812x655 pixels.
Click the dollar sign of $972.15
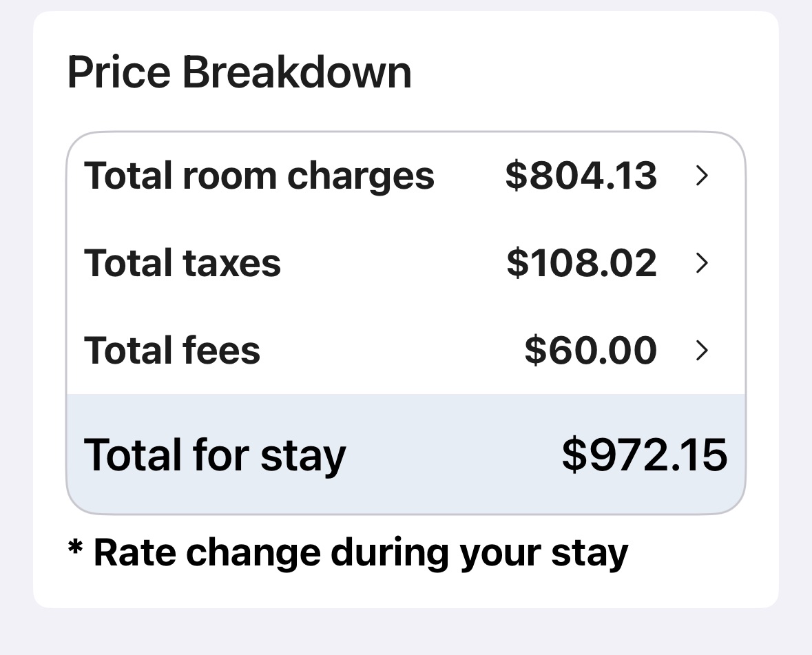pyautogui.click(x=573, y=455)
